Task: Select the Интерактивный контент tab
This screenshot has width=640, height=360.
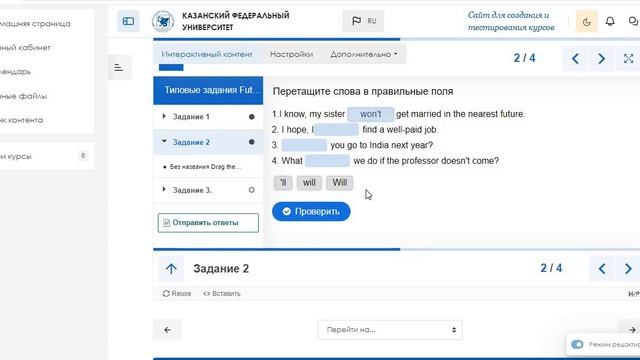Action: [207, 54]
